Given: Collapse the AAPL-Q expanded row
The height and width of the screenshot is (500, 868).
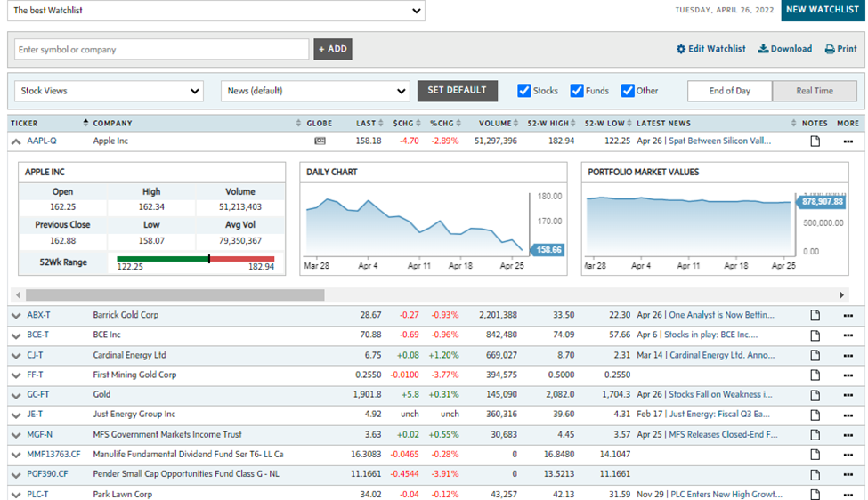Looking at the screenshot, I should [16, 141].
